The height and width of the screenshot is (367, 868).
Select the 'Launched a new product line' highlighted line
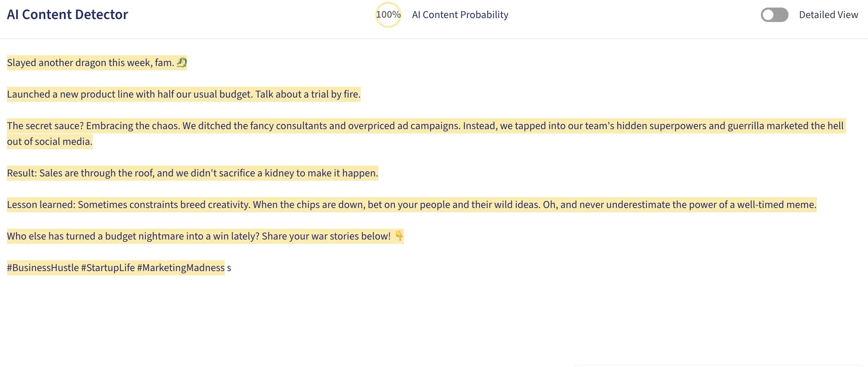[184, 94]
